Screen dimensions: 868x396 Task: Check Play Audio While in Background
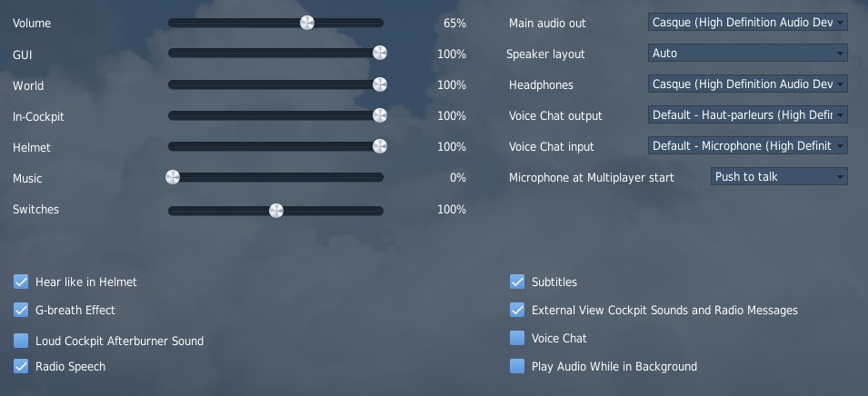click(x=517, y=366)
